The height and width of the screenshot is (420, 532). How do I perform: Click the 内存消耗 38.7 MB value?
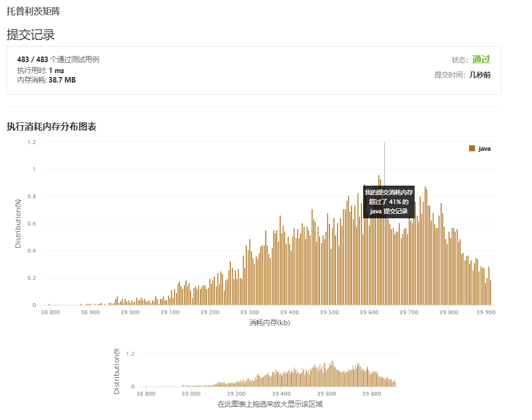pyautogui.click(x=62, y=80)
